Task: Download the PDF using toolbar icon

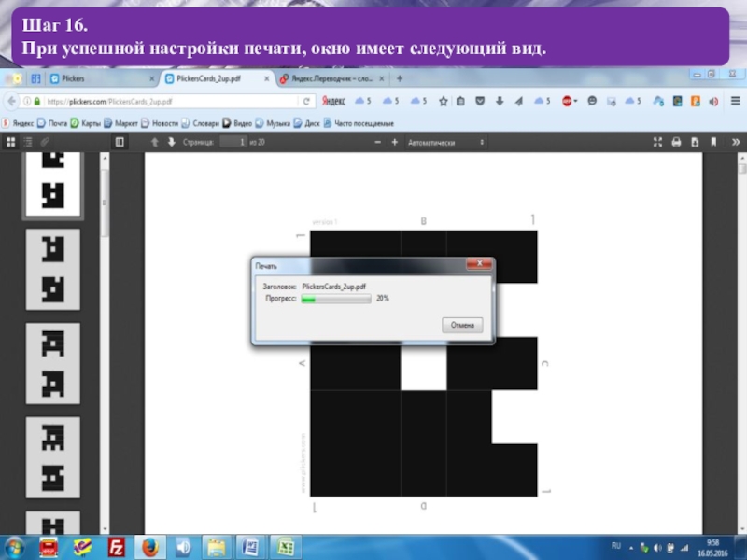Action: click(x=695, y=142)
